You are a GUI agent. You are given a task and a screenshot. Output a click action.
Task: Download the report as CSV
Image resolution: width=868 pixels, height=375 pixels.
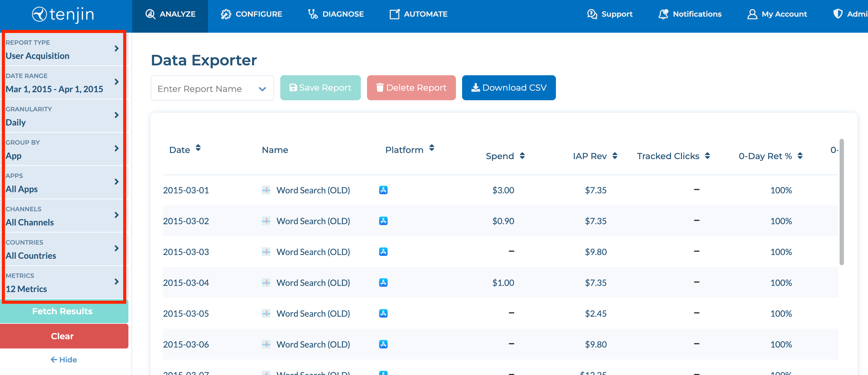click(x=509, y=88)
